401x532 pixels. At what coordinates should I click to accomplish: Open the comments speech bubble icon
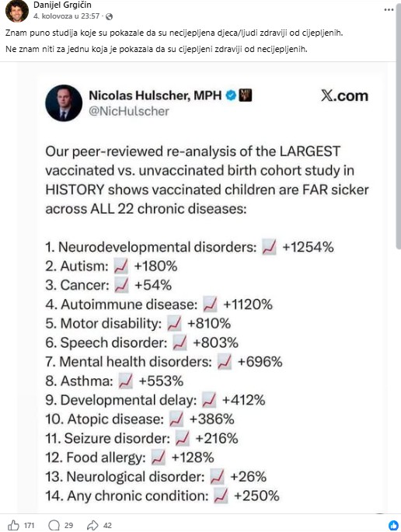point(54,525)
